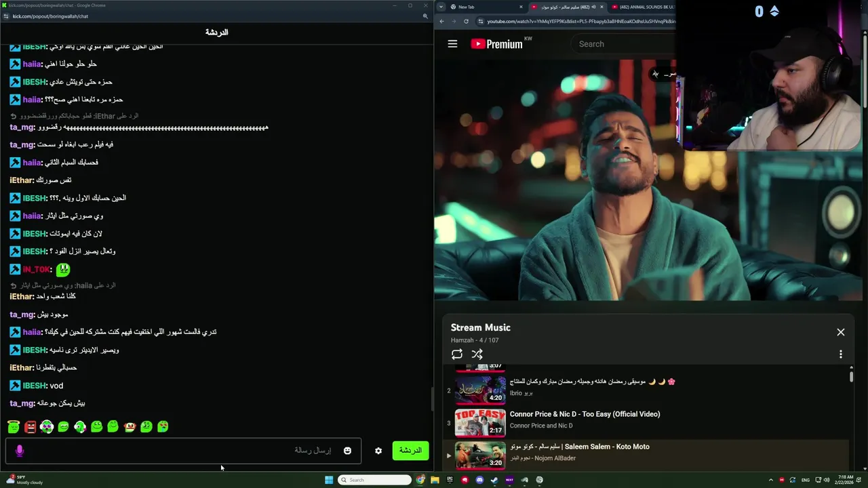Click the Hamzah playlist owner text
868x488 pixels.
click(x=463, y=340)
